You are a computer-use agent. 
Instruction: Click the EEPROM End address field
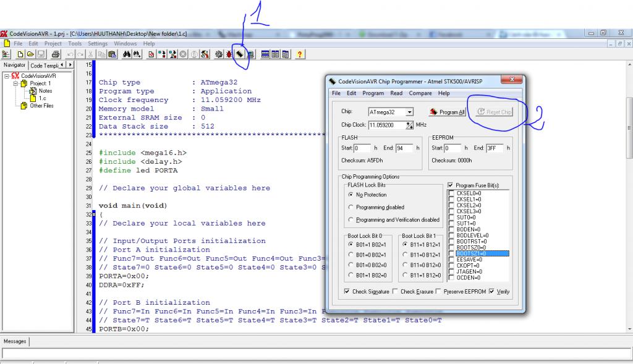495,148
